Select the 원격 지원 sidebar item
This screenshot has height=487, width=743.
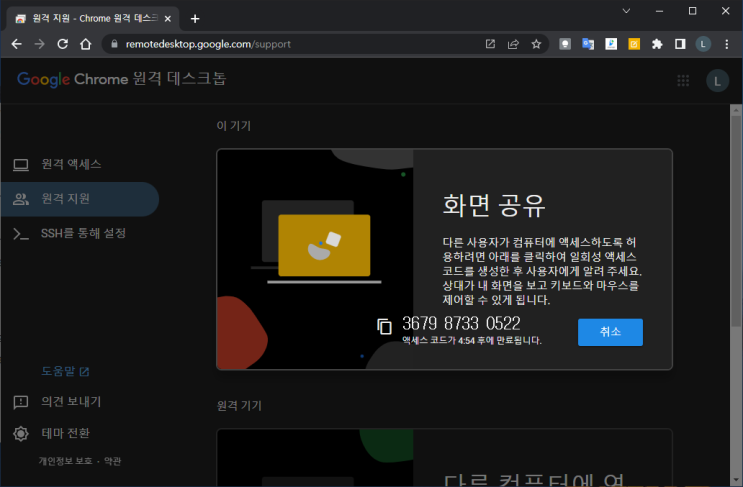pyautogui.click(x=80, y=199)
